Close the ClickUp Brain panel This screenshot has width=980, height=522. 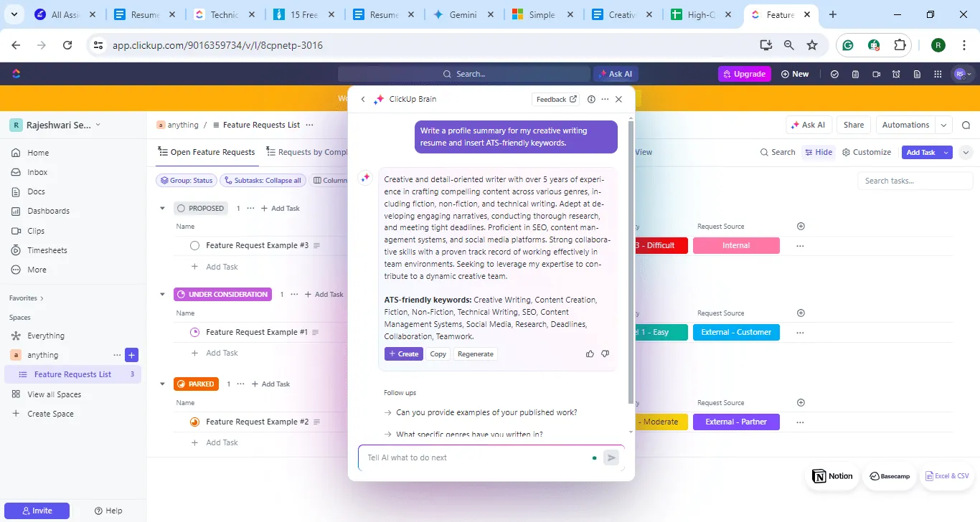point(619,100)
